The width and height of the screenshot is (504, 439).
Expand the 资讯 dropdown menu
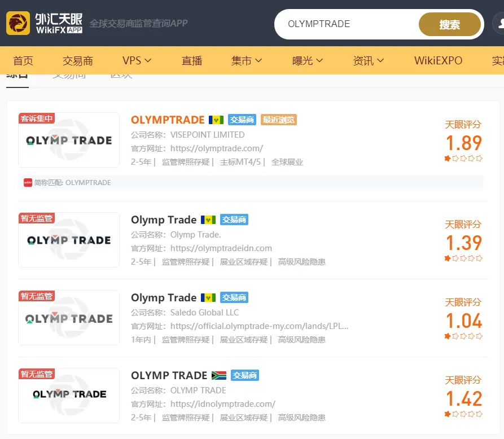pos(369,60)
